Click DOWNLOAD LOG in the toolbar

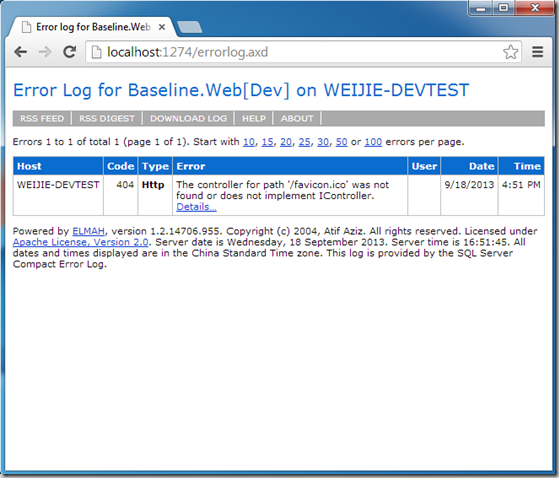pyautogui.click(x=188, y=118)
